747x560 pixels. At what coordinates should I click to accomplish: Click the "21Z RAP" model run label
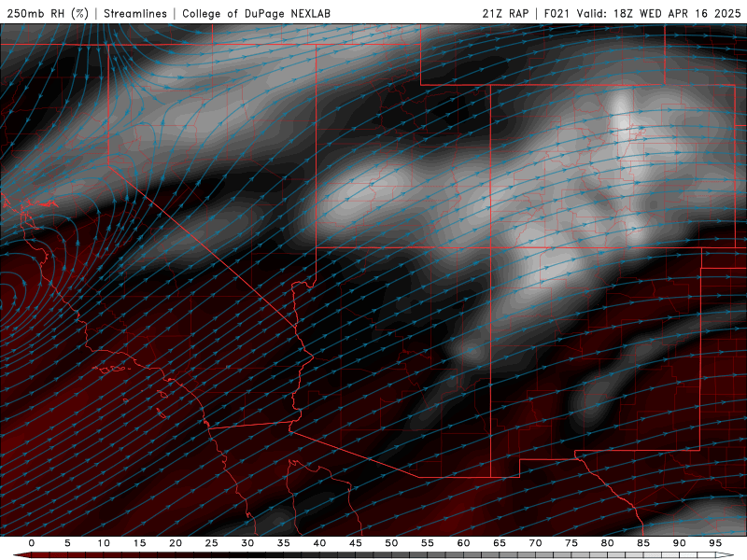(x=505, y=13)
